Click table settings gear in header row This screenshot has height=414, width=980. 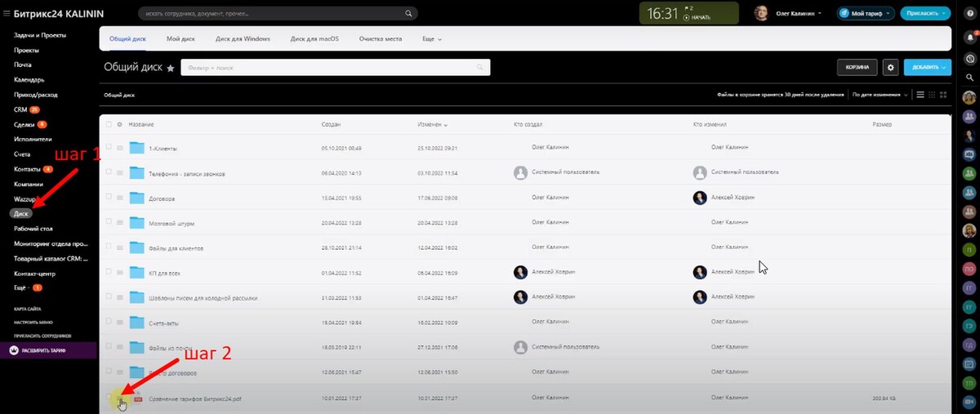[x=119, y=124]
